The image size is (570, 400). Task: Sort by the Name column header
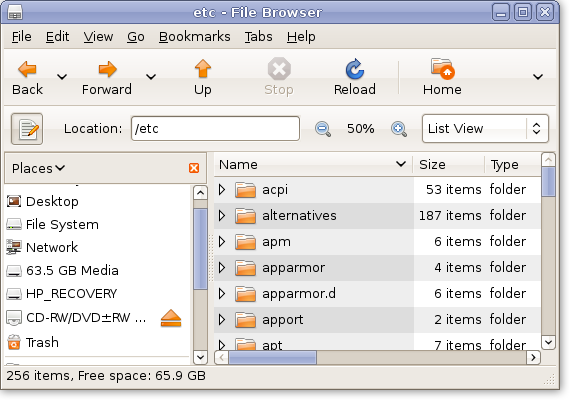(313, 164)
